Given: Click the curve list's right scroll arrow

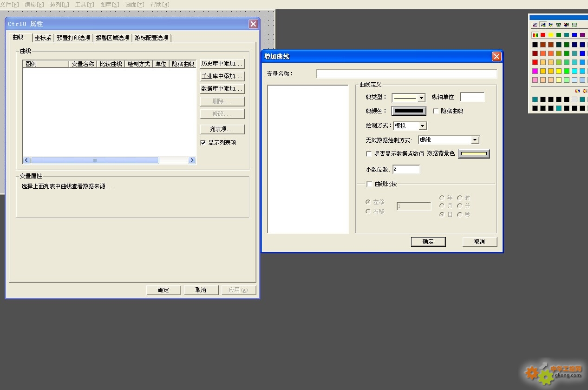Looking at the screenshot, I should [192, 160].
